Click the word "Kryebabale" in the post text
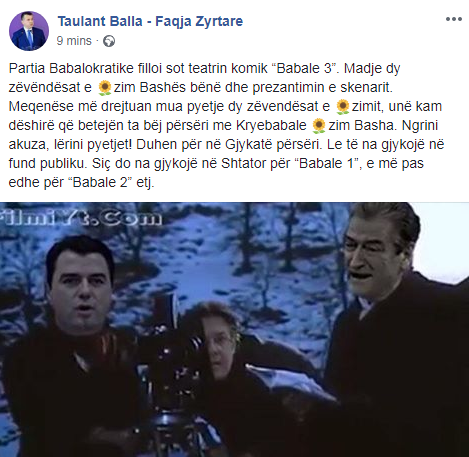 (x=271, y=125)
